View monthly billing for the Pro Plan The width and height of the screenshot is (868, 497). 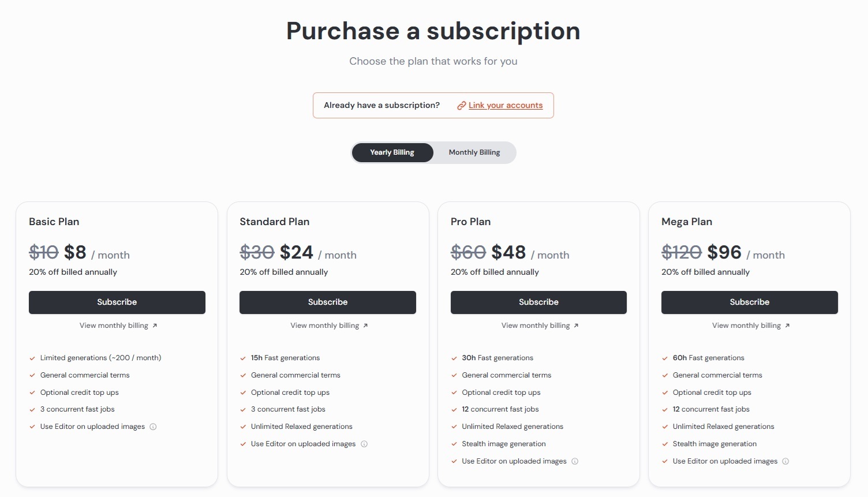[540, 326]
